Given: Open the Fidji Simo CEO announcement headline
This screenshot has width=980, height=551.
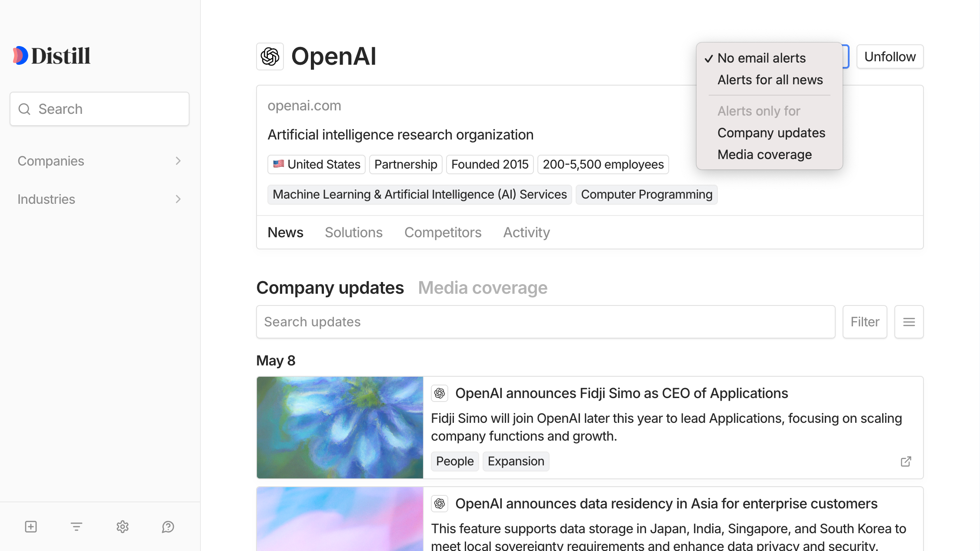Looking at the screenshot, I should click(621, 393).
